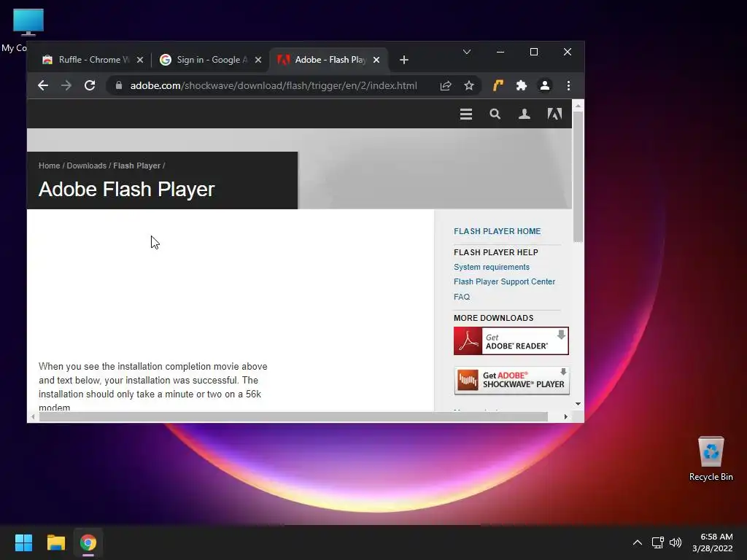Click the FLASH PLAYER HELP heading

pyautogui.click(x=495, y=252)
